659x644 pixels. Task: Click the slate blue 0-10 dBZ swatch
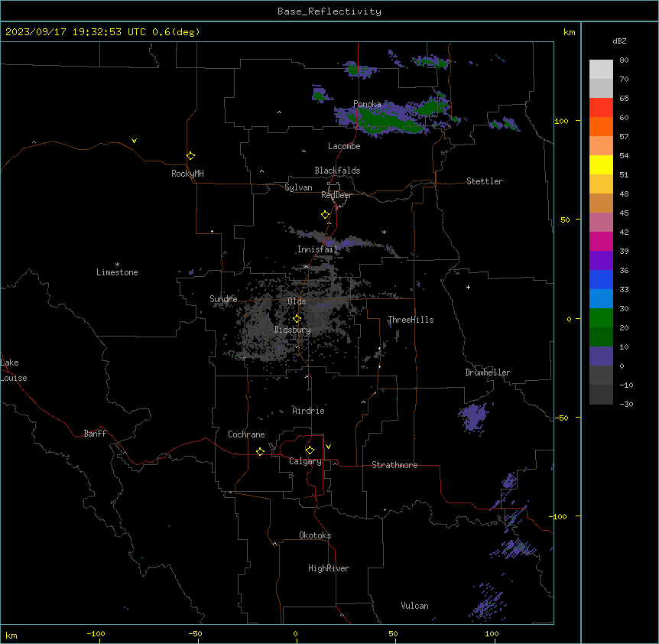coord(601,356)
